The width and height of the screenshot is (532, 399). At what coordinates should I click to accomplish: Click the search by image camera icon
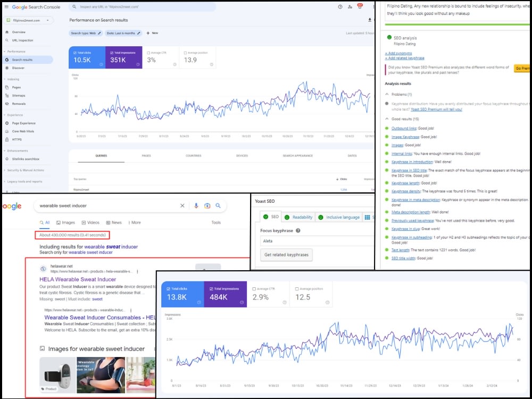(x=207, y=205)
